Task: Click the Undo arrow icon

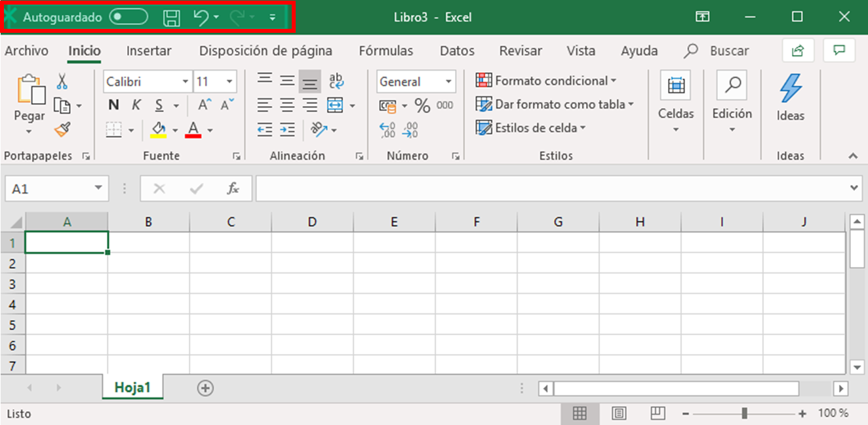Action: 201,18
